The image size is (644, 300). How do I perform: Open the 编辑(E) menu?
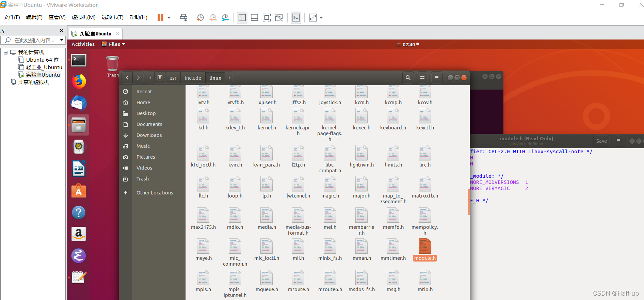coord(34,17)
